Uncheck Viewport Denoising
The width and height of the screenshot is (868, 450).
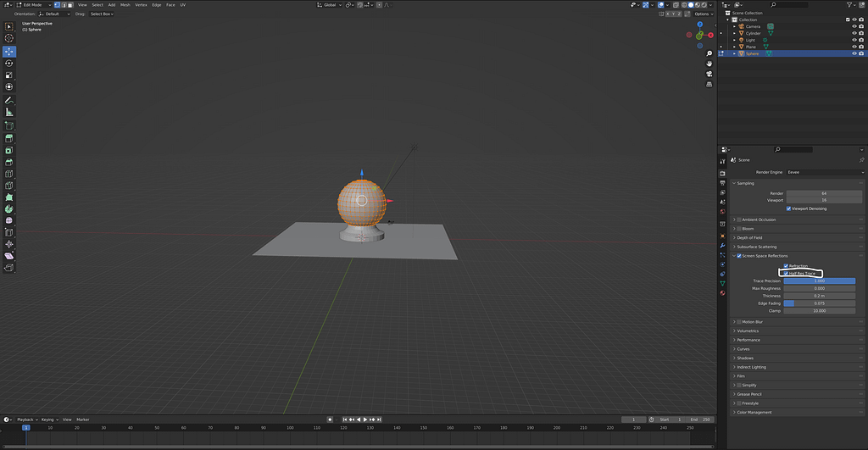click(789, 208)
